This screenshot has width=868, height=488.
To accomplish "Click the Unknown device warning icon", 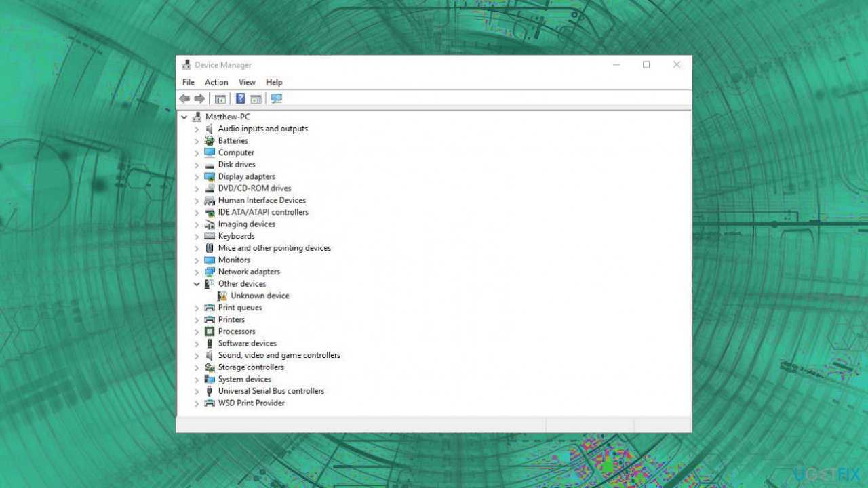I will point(222,296).
